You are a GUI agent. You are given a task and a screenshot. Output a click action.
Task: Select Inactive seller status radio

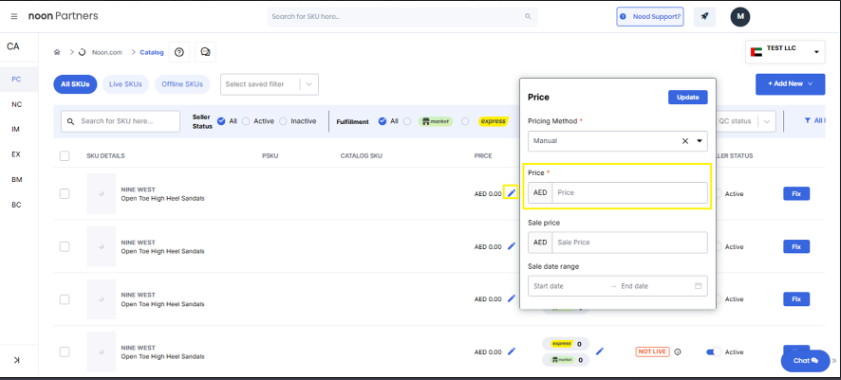pos(283,121)
